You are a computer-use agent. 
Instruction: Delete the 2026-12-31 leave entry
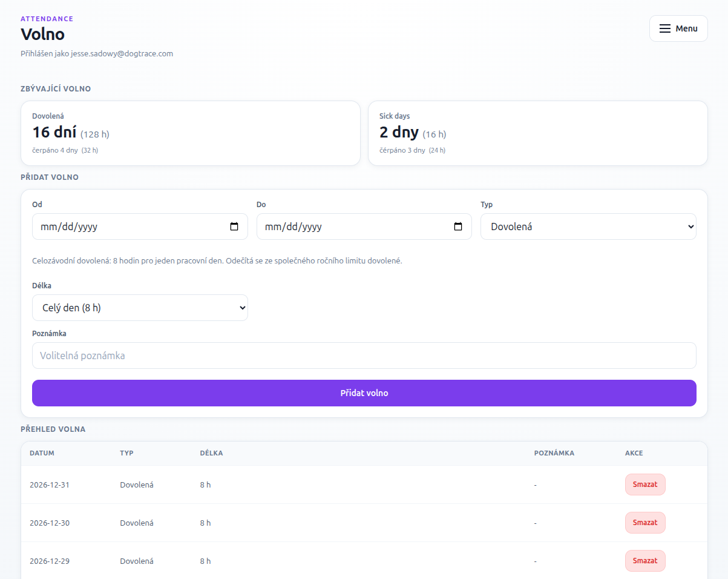645,485
